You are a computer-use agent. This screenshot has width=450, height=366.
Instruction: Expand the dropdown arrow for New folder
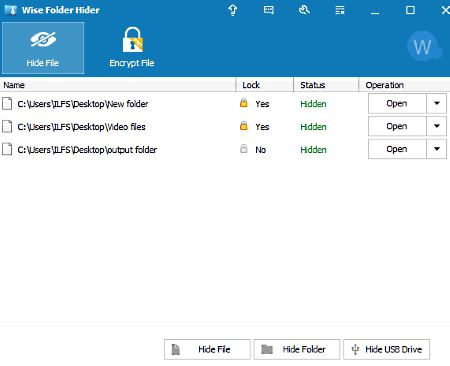click(x=437, y=103)
